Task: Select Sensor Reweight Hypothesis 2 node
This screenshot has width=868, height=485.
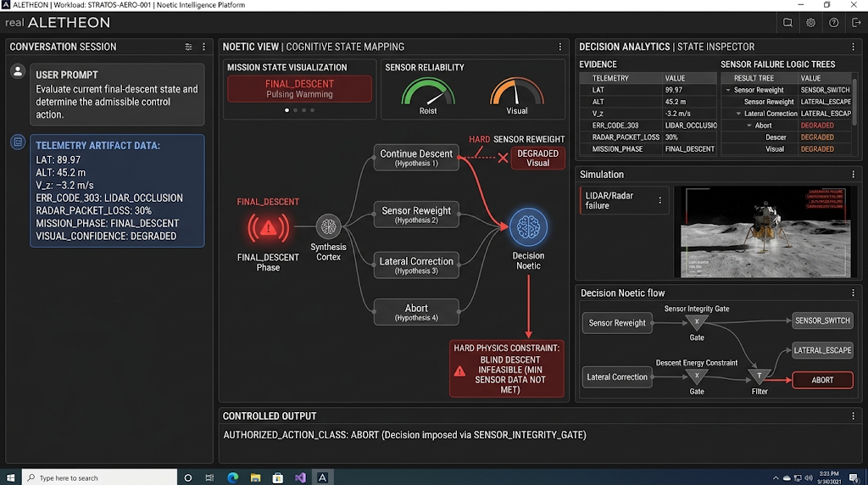Action: coord(416,215)
